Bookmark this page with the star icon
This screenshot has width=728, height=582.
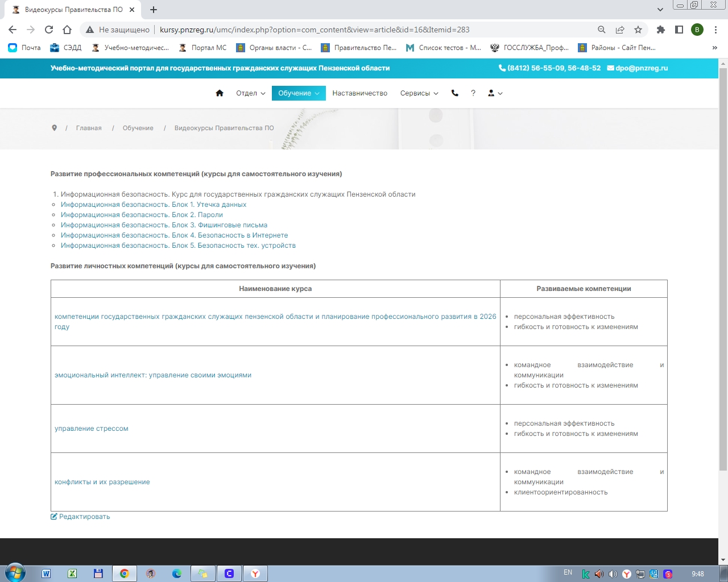pos(638,30)
